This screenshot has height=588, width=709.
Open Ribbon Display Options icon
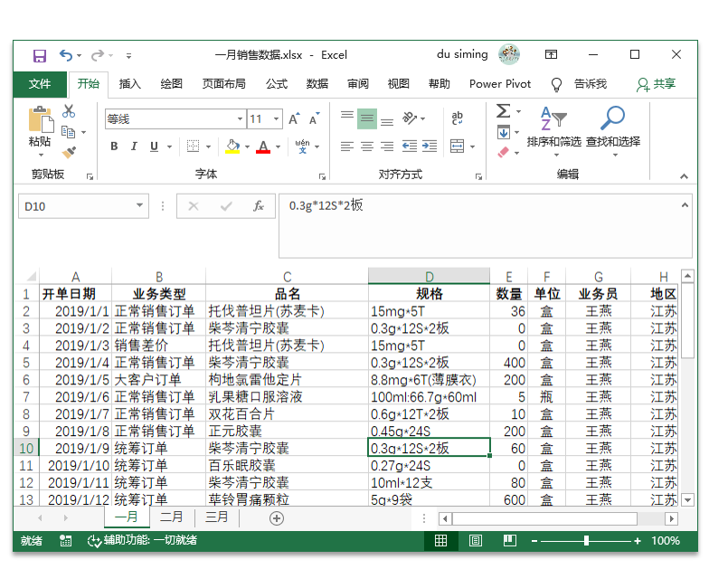(551, 54)
